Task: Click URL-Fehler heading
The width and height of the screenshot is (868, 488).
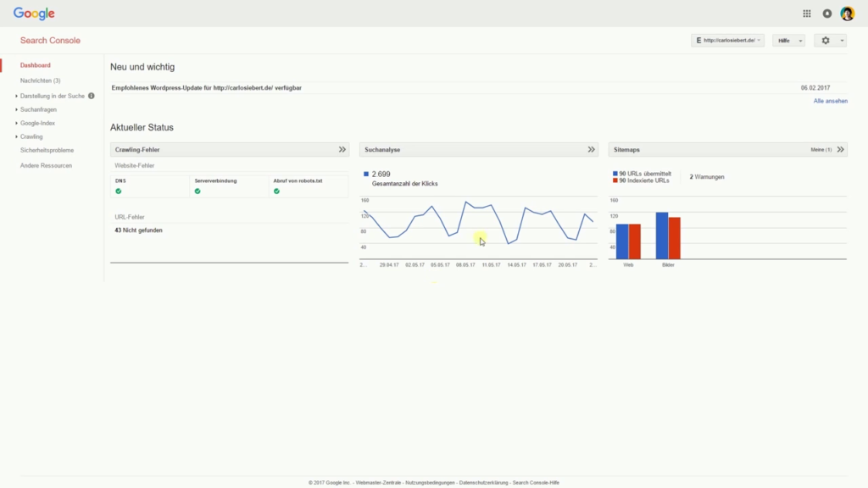Action: click(130, 218)
